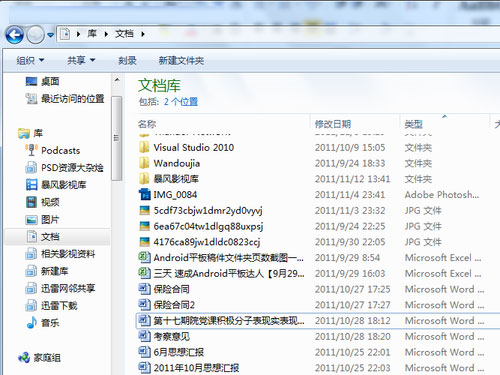
Task: Click the 视频 library icon in sidebar
Action: click(x=32, y=202)
